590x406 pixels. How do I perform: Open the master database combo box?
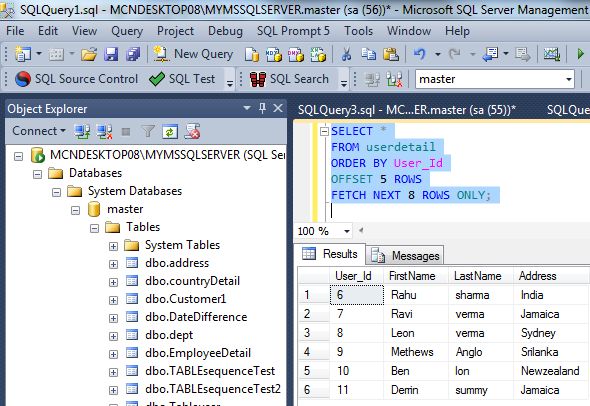tap(494, 79)
